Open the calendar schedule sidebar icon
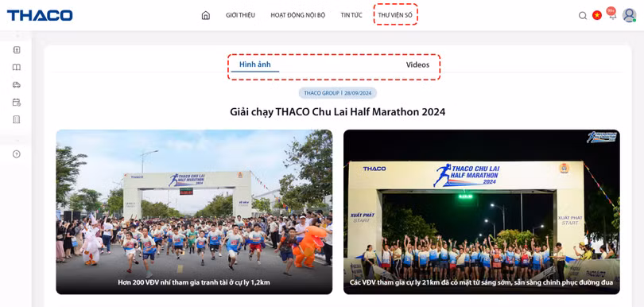 (17, 103)
